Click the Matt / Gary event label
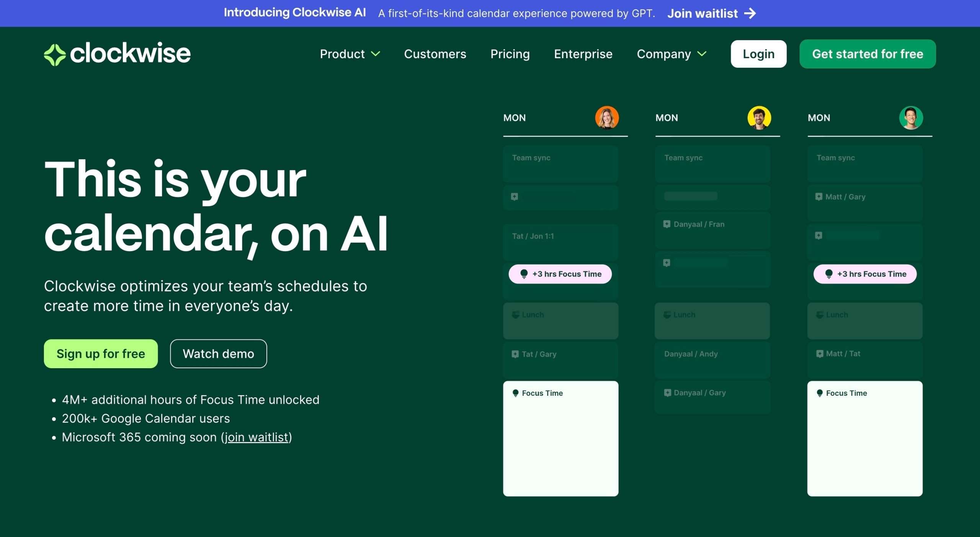The image size is (980, 537). pyautogui.click(x=845, y=197)
